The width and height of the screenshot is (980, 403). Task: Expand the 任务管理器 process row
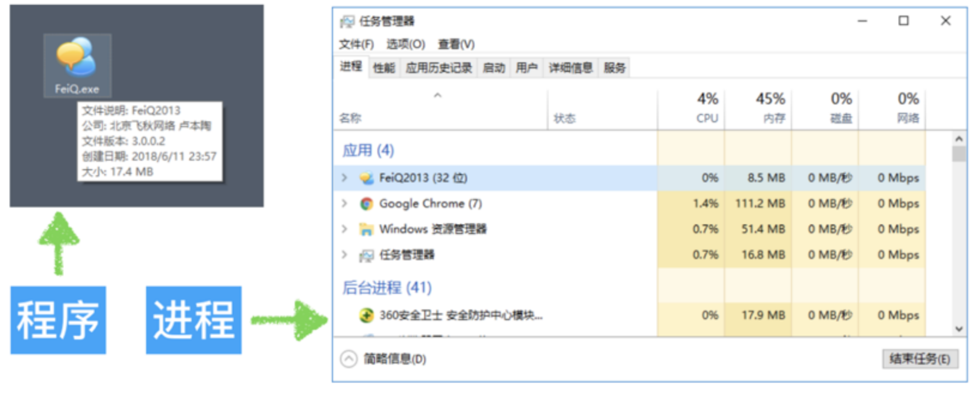[x=344, y=255]
